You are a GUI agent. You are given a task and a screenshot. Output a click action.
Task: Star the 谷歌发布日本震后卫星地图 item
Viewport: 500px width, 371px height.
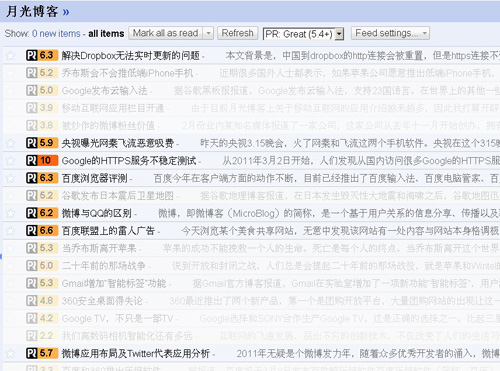11,196
